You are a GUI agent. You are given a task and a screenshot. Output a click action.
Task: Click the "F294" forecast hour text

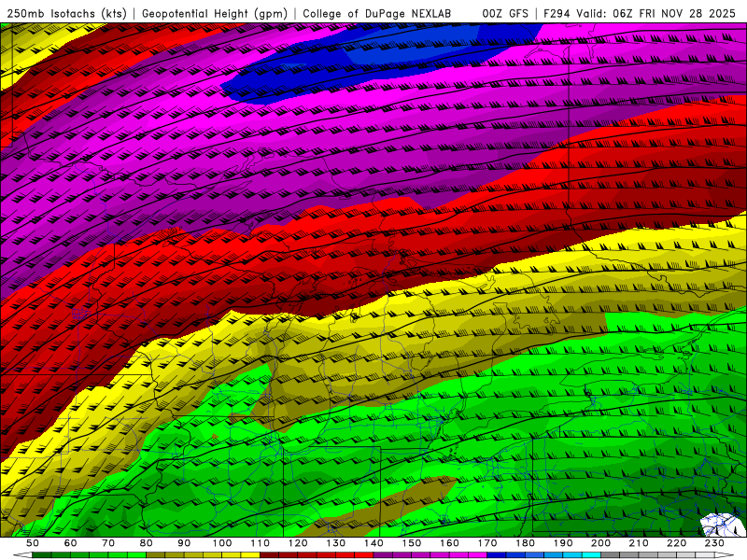pos(557,14)
